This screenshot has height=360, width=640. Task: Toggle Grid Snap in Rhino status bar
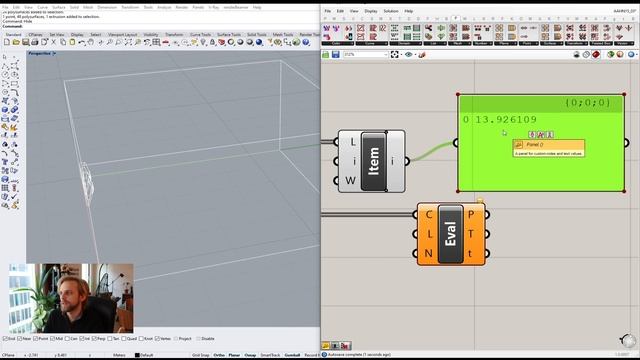(x=200, y=355)
